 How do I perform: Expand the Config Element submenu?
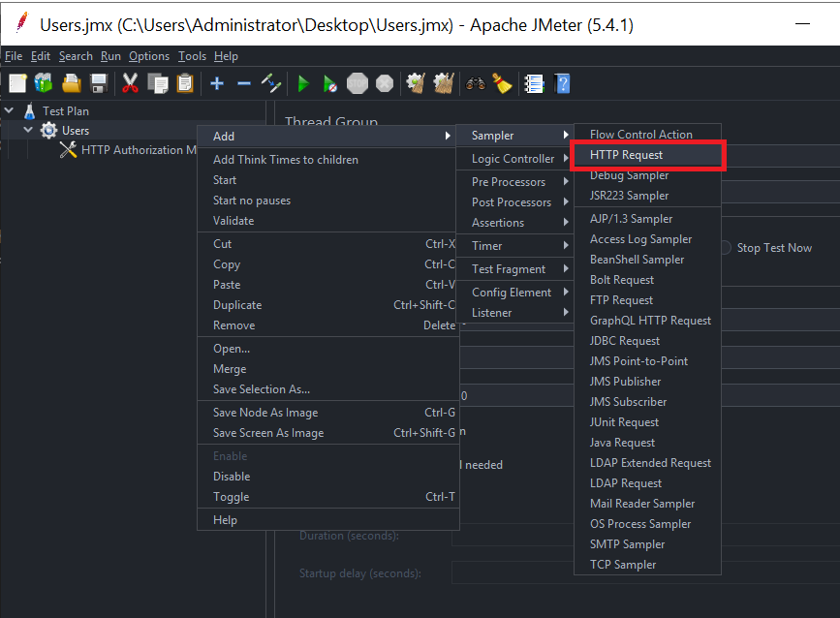(x=514, y=293)
